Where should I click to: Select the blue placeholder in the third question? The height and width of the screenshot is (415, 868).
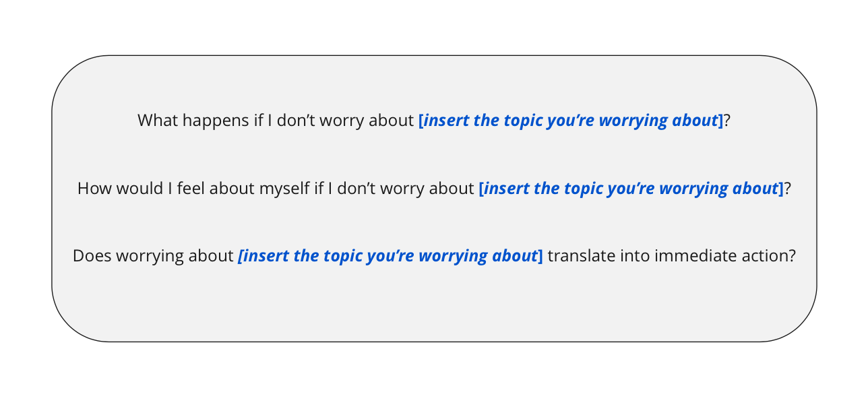[x=390, y=256]
